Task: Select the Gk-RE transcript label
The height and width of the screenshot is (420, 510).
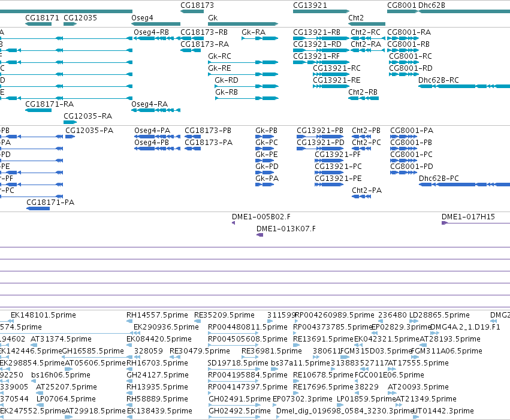Action: click(x=219, y=68)
